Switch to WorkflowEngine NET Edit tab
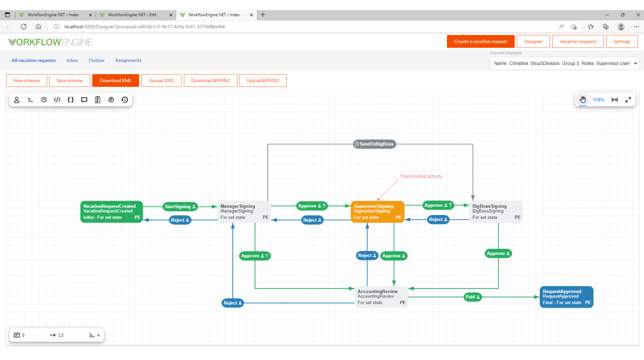 132,15
